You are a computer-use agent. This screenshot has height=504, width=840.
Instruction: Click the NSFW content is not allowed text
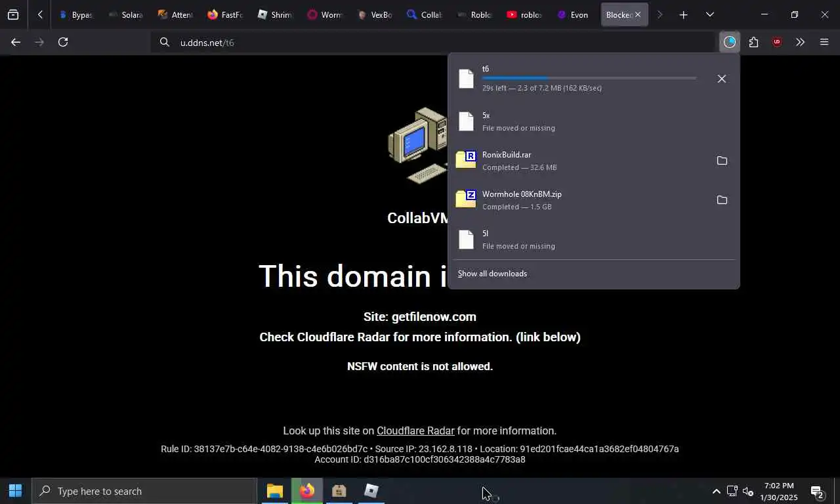click(420, 366)
